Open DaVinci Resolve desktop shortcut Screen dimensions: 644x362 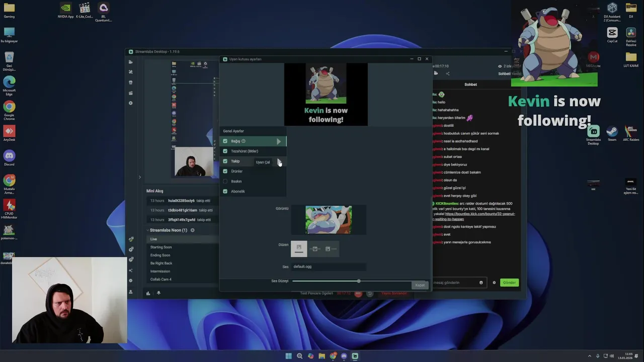click(x=631, y=37)
